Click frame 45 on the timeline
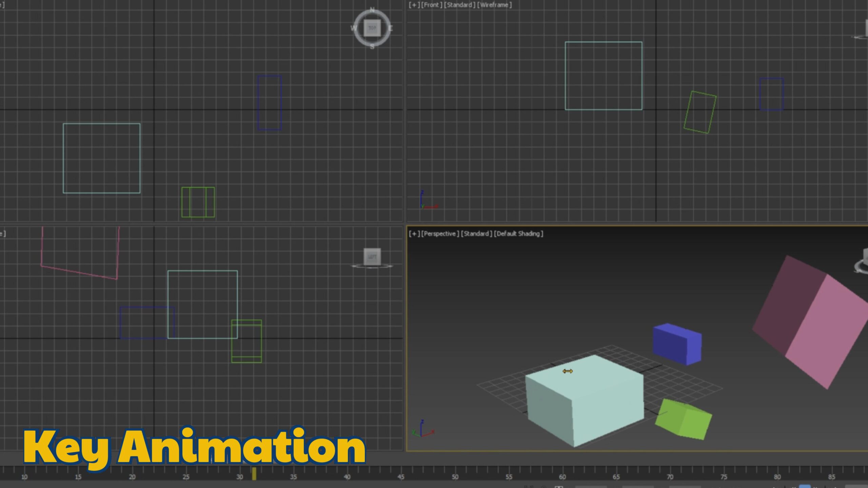Image resolution: width=868 pixels, height=488 pixels. pyautogui.click(x=401, y=477)
